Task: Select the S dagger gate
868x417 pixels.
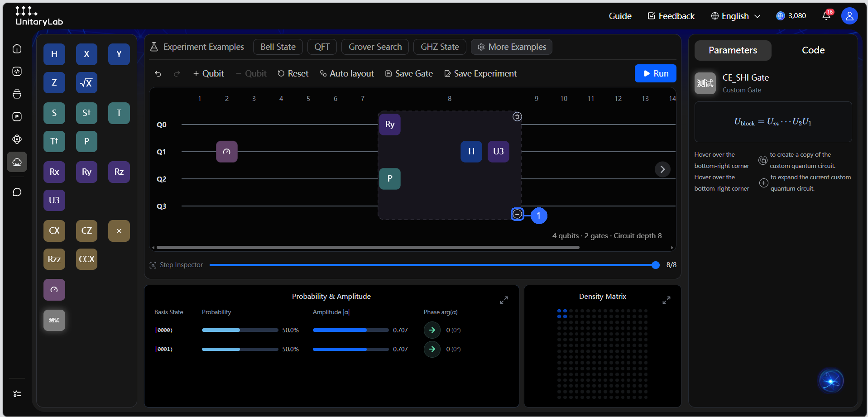Action: (x=86, y=113)
